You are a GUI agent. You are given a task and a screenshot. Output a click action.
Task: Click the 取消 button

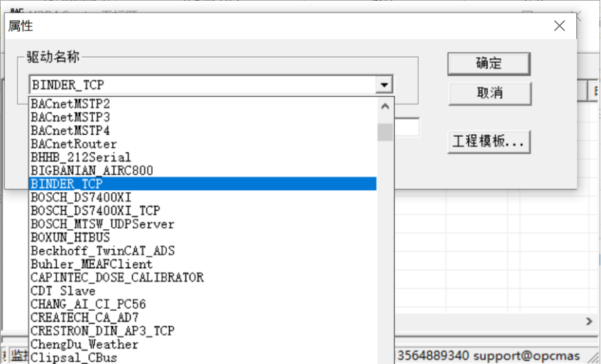pyautogui.click(x=489, y=93)
